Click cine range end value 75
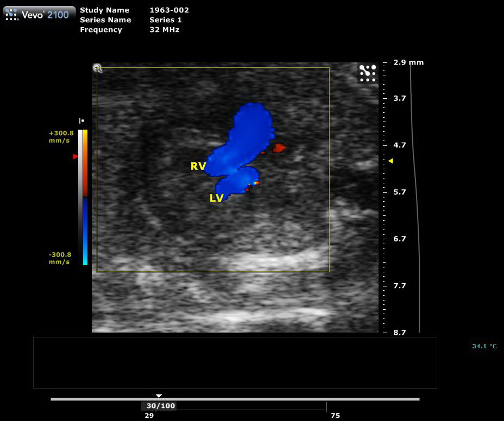This screenshot has width=504, height=421. [335, 415]
